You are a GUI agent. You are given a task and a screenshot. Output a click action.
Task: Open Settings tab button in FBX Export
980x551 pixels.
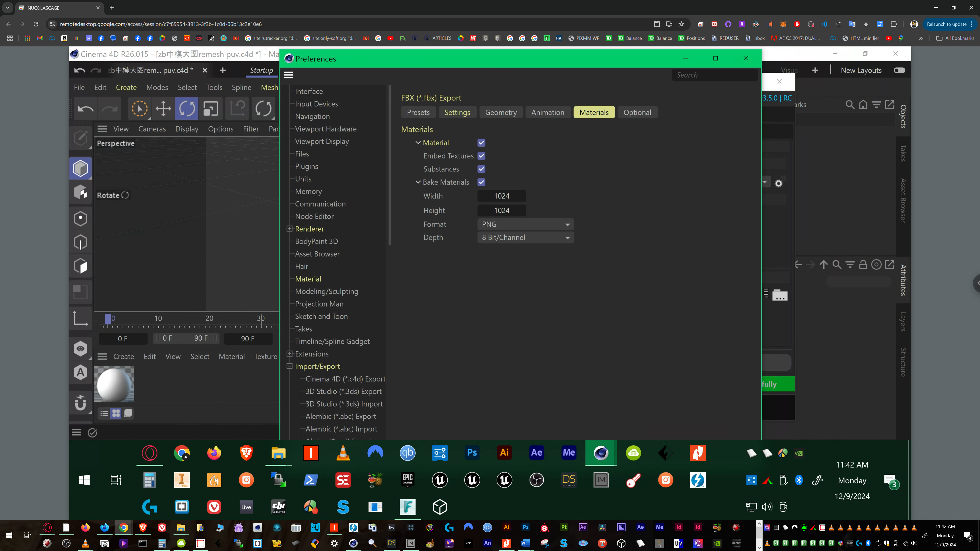(x=457, y=112)
